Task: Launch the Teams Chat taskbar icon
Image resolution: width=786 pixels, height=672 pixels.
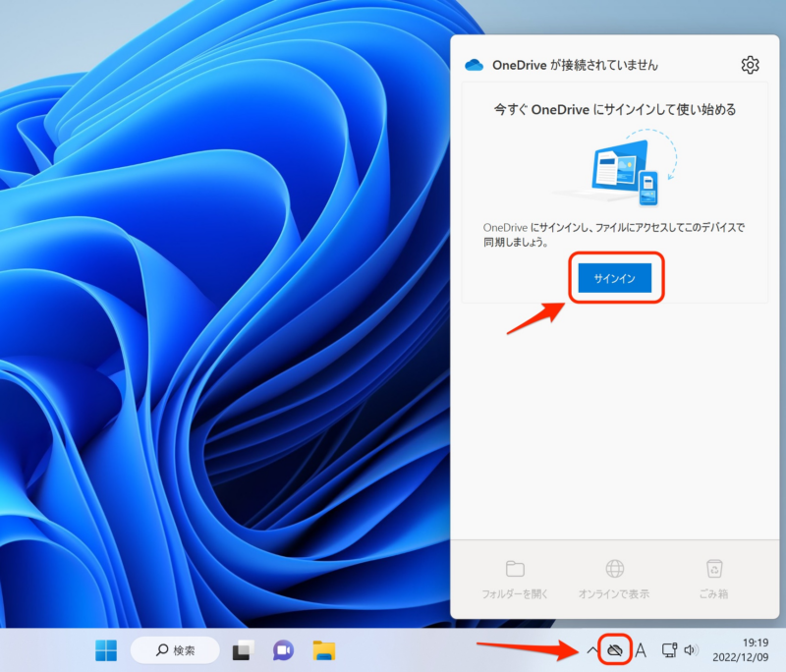Action: (x=283, y=650)
